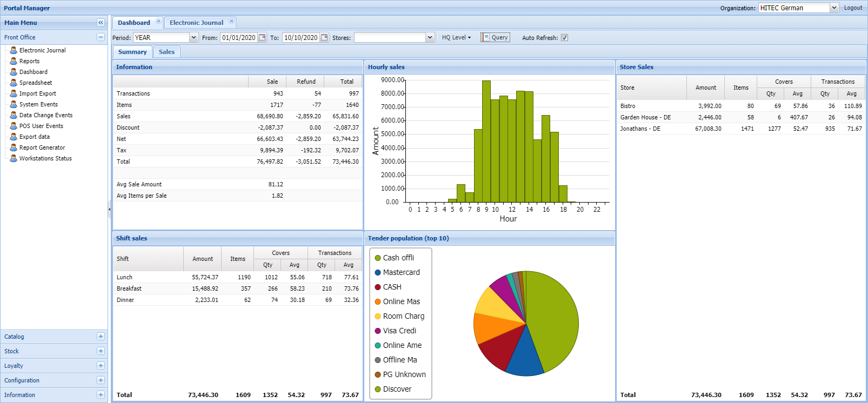Switch to the Electronic Journal tab

pyautogui.click(x=196, y=23)
